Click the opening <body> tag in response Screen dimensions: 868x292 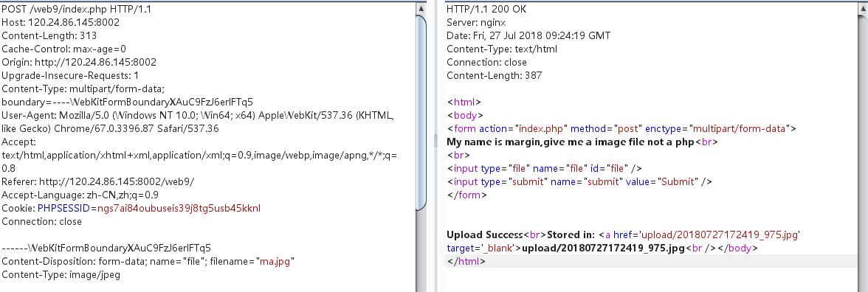[465, 116]
